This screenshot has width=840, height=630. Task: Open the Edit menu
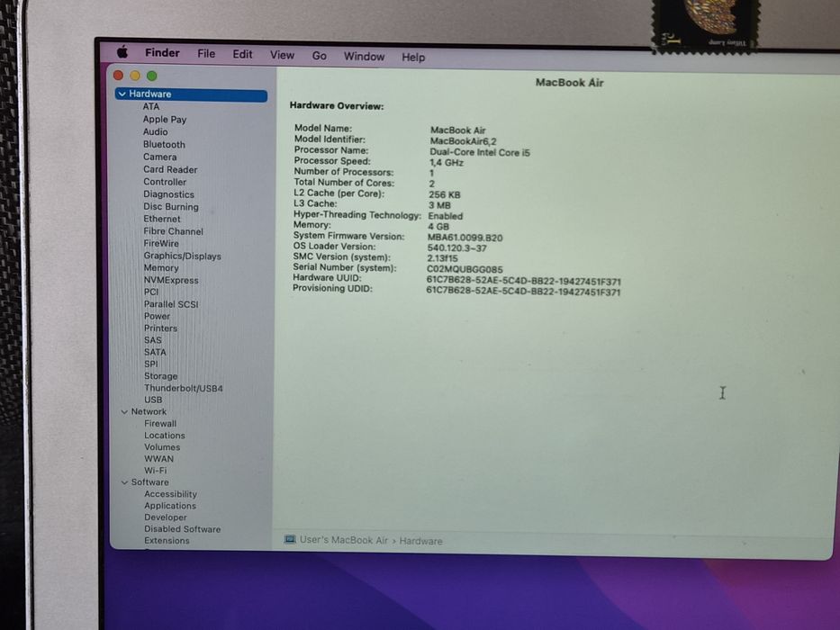(x=242, y=54)
